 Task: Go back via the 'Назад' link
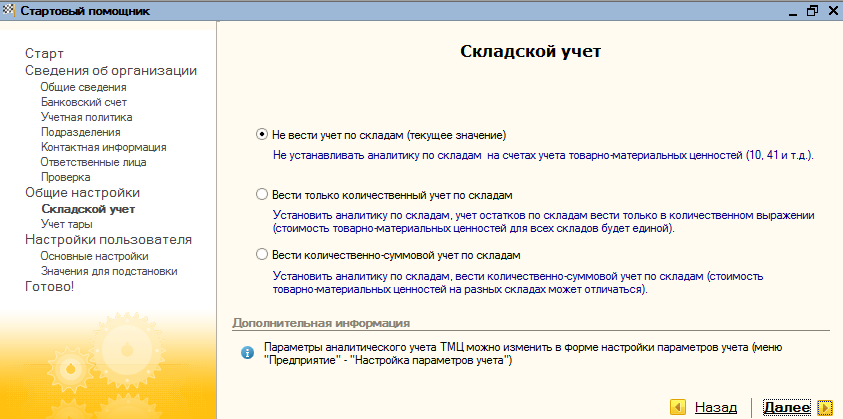716,407
